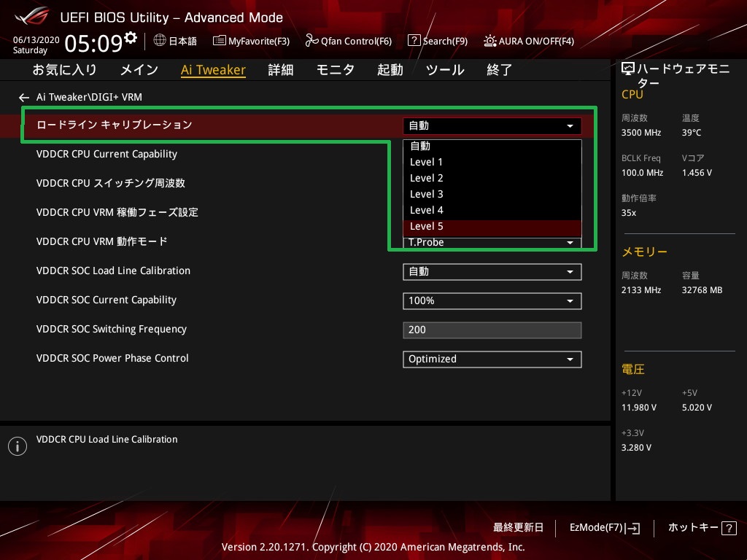Screen dimensions: 747x560
Task: Open Qfan Control(F6) fan icon
Action: click(x=311, y=41)
